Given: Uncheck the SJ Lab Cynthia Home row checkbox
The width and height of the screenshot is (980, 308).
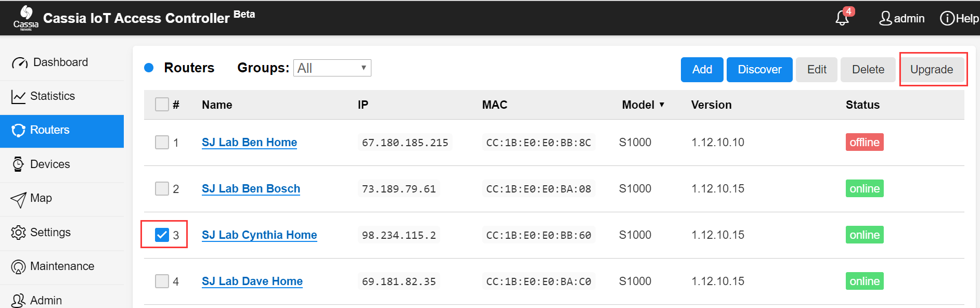Looking at the screenshot, I should click(x=162, y=235).
